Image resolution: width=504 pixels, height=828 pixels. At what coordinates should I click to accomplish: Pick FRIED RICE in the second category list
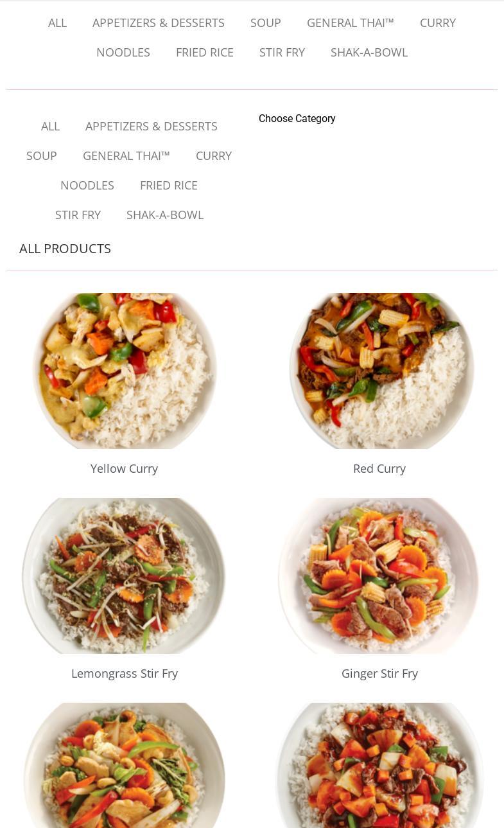[169, 186]
